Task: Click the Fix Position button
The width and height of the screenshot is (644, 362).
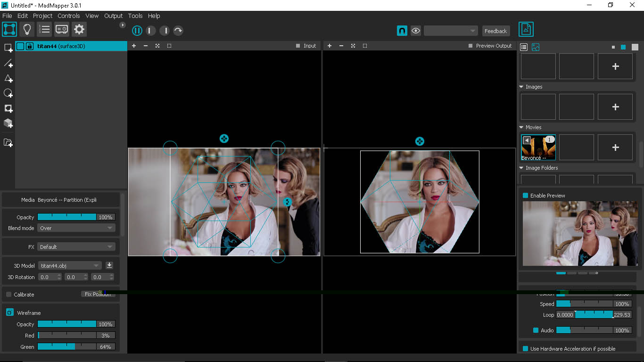Action: tap(98, 294)
